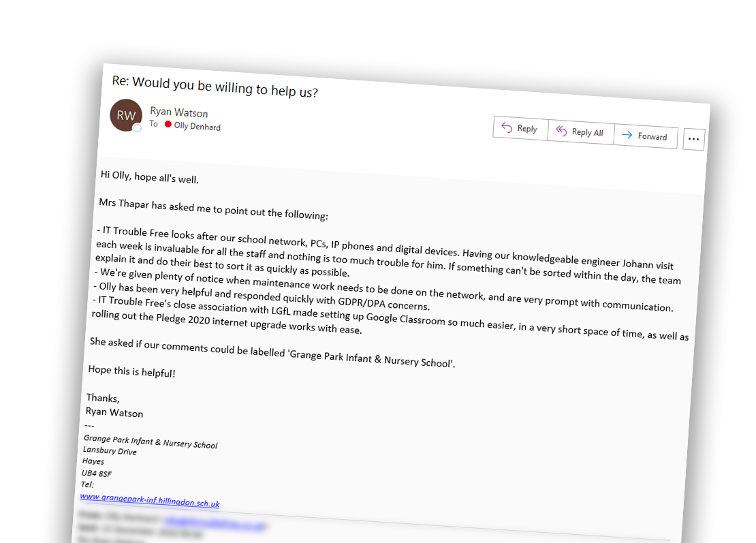Image resolution: width=756 pixels, height=543 pixels.
Task: Click the UB4 8SF postcode text
Action: tap(97, 473)
